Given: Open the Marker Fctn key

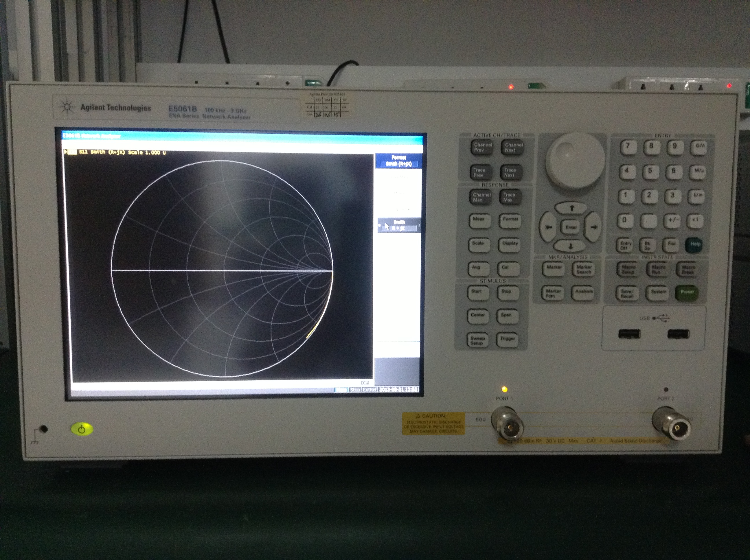Looking at the screenshot, I should 553,293.
